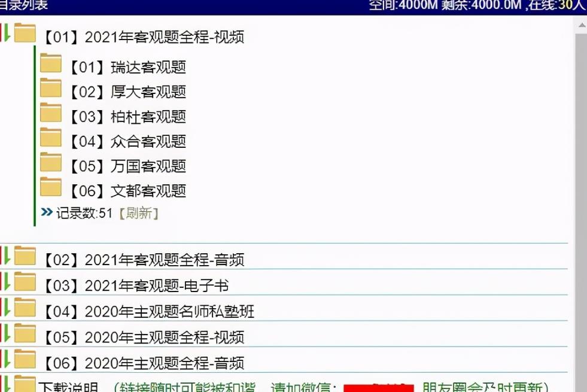Expand arrow marker of 【04】2020年主观题名师私塾班
The image size is (587, 392).
(x=5, y=308)
